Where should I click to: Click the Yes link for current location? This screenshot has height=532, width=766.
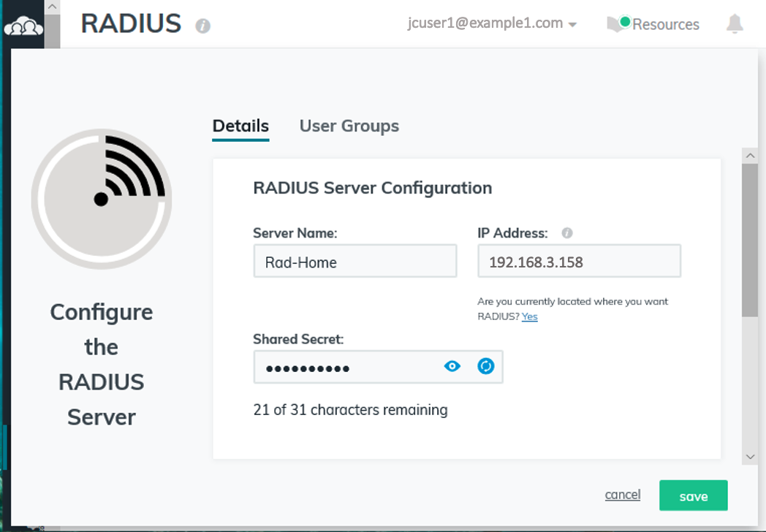[x=529, y=316]
